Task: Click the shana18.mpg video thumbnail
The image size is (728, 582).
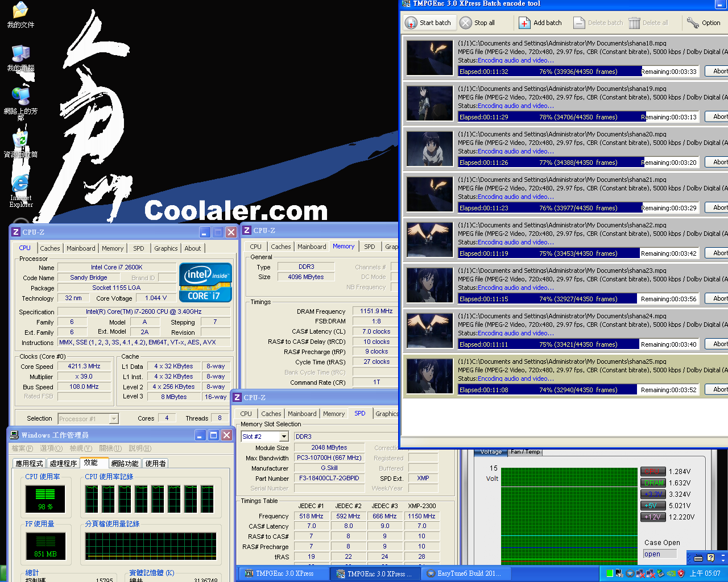Action: [x=430, y=58]
